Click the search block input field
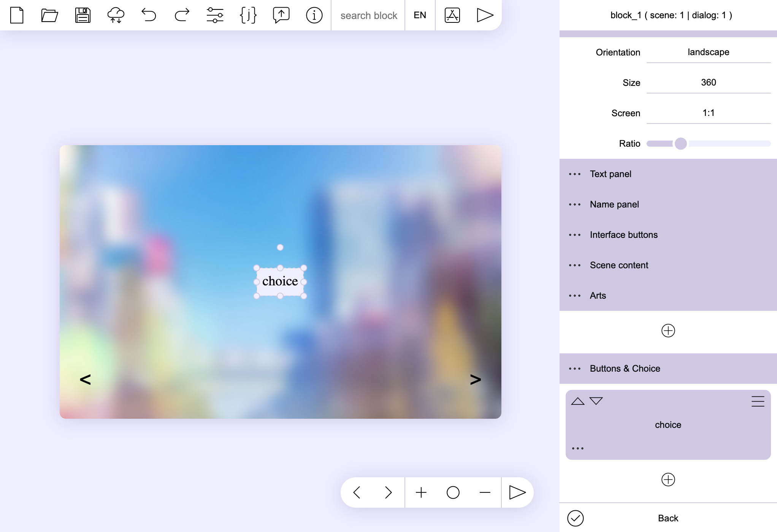The height and width of the screenshot is (532, 777). [368, 15]
